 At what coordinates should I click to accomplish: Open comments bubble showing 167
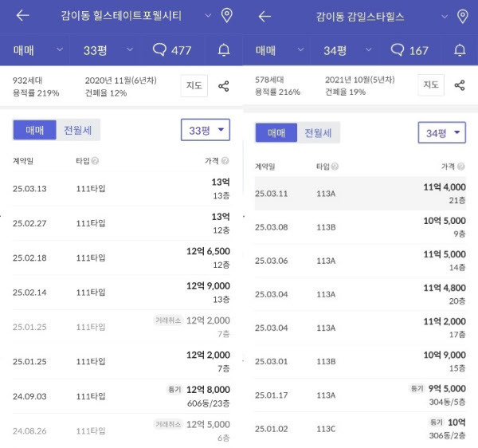[409, 50]
